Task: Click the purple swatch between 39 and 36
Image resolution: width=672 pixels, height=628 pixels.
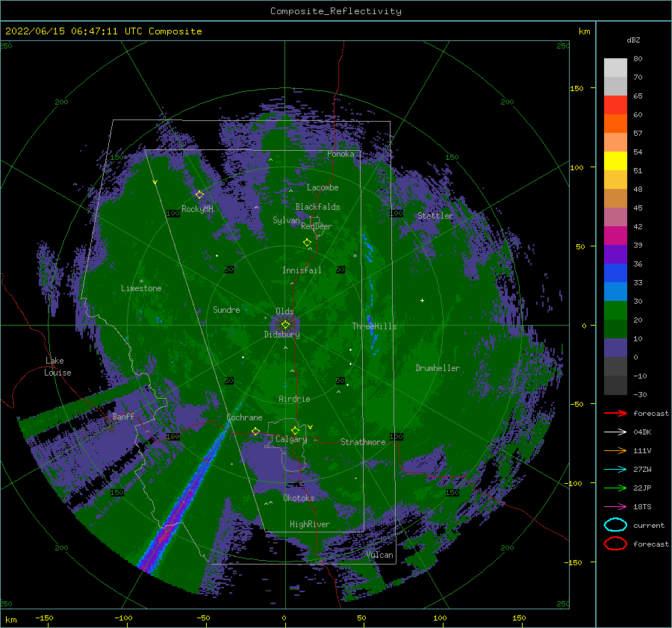Action: [615, 254]
